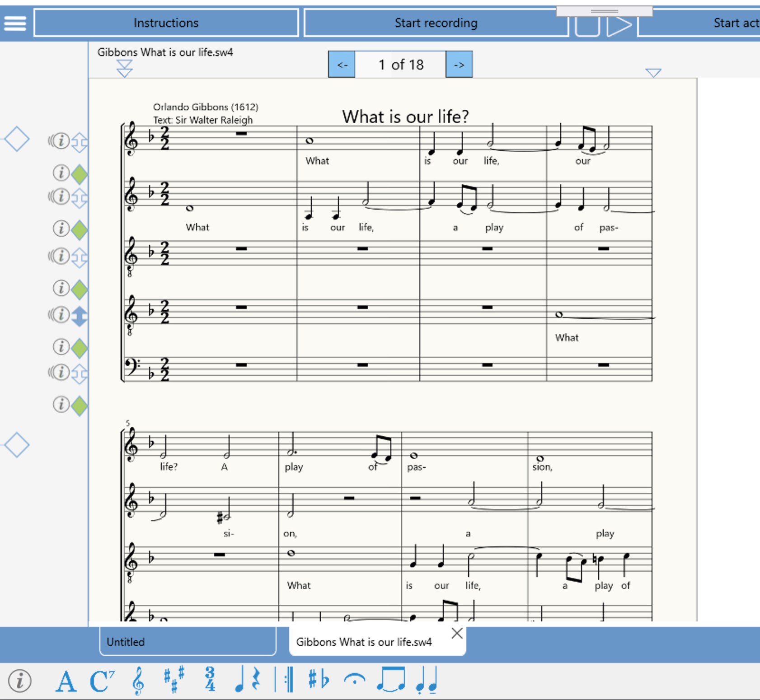Viewport: 760px width, 700px height.
Task: Click the single down-triangle above the page's right edge
Action: point(653,73)
